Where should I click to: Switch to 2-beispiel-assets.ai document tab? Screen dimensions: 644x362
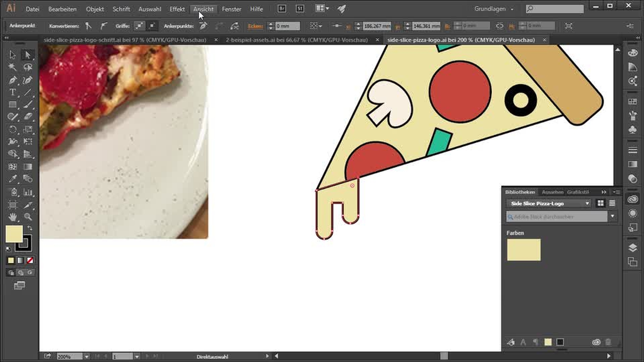click(x=297, y=40)
